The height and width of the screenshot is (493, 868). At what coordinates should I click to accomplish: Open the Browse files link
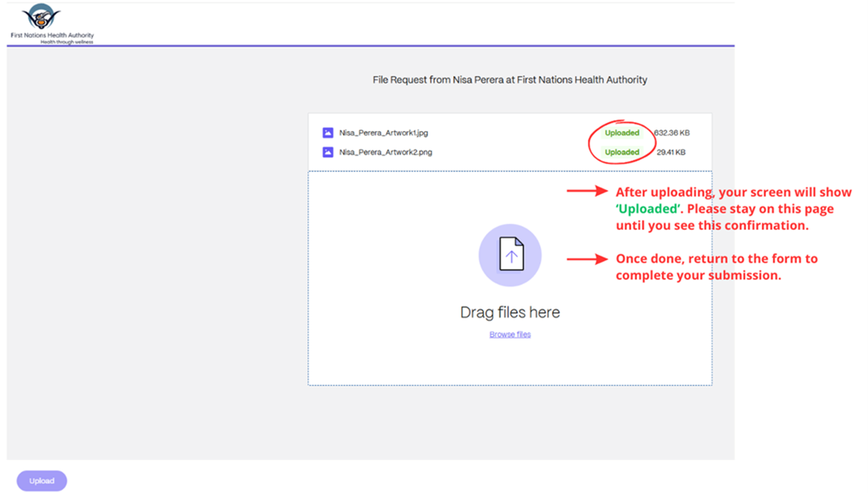tap(510, 335)
